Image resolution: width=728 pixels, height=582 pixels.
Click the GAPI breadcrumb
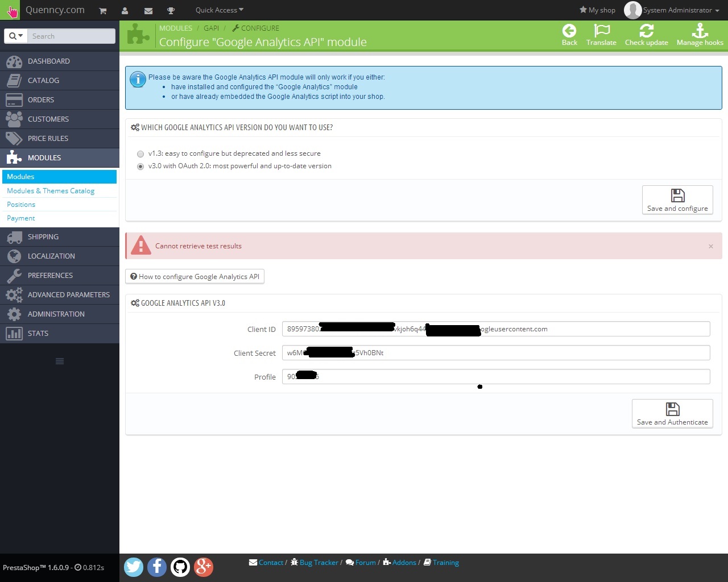(211, 28)
